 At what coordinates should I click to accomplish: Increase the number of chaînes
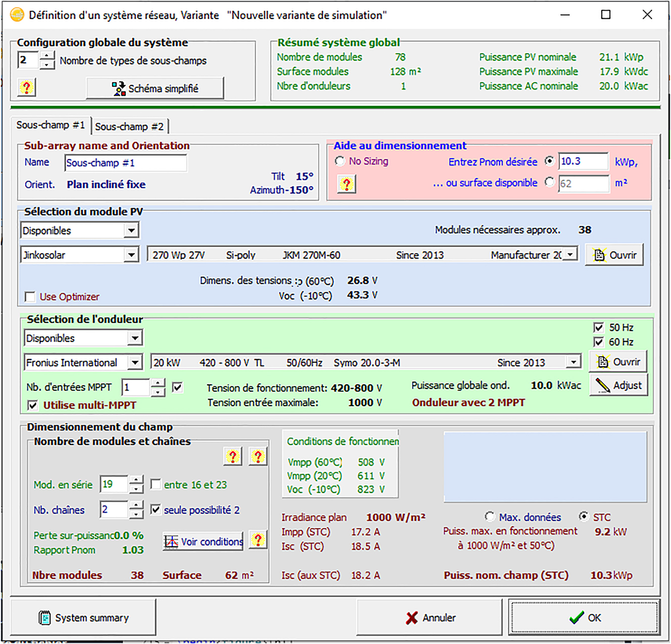point(136,505)
